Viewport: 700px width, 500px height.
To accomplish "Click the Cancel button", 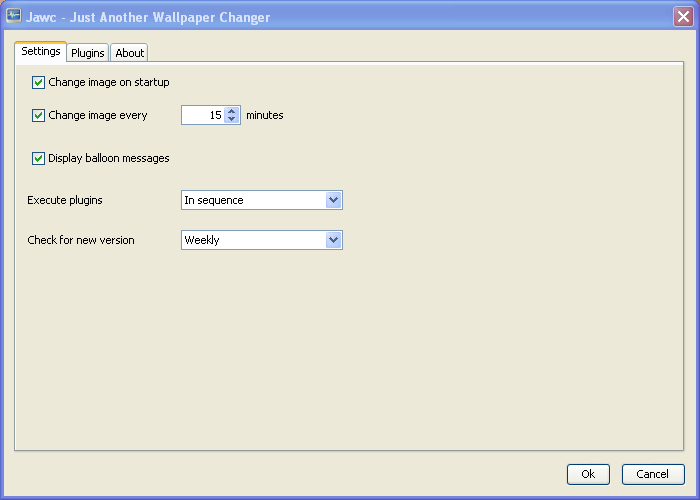I will click(x=653, y=474).
